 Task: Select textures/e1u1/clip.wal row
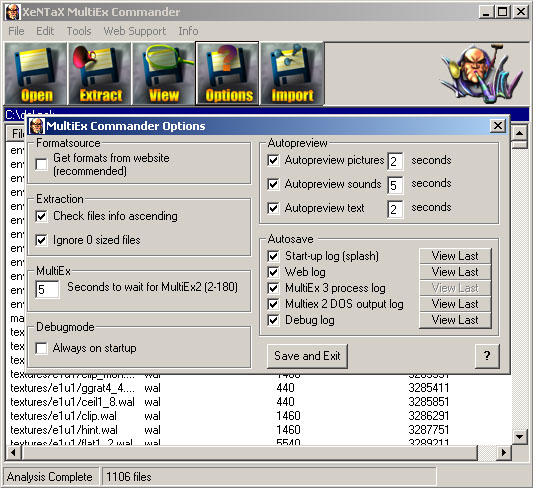click(258, 416)
